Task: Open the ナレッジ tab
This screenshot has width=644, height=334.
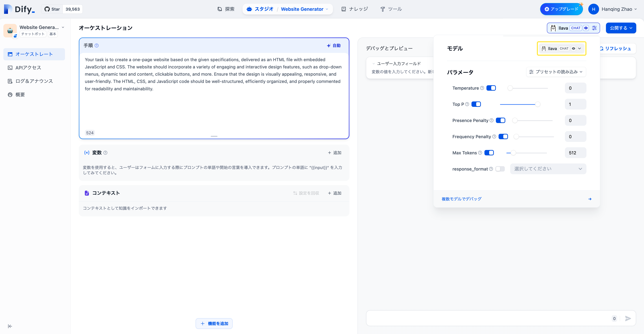Action: [x=354, y=9]
